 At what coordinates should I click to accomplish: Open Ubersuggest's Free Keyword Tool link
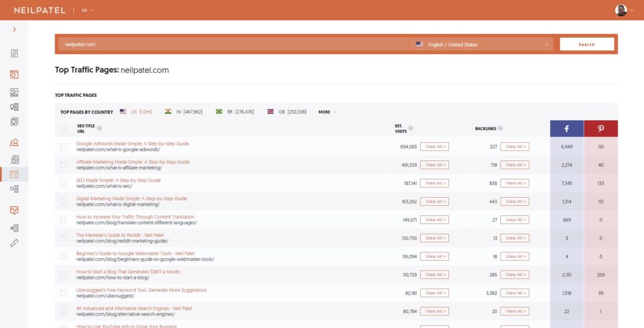point(142,290)
